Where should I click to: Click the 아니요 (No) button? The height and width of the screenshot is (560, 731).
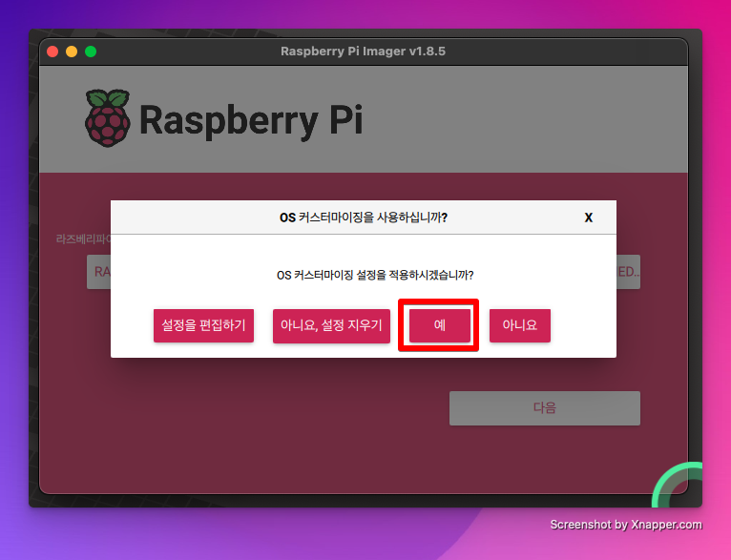click(520, 325)
